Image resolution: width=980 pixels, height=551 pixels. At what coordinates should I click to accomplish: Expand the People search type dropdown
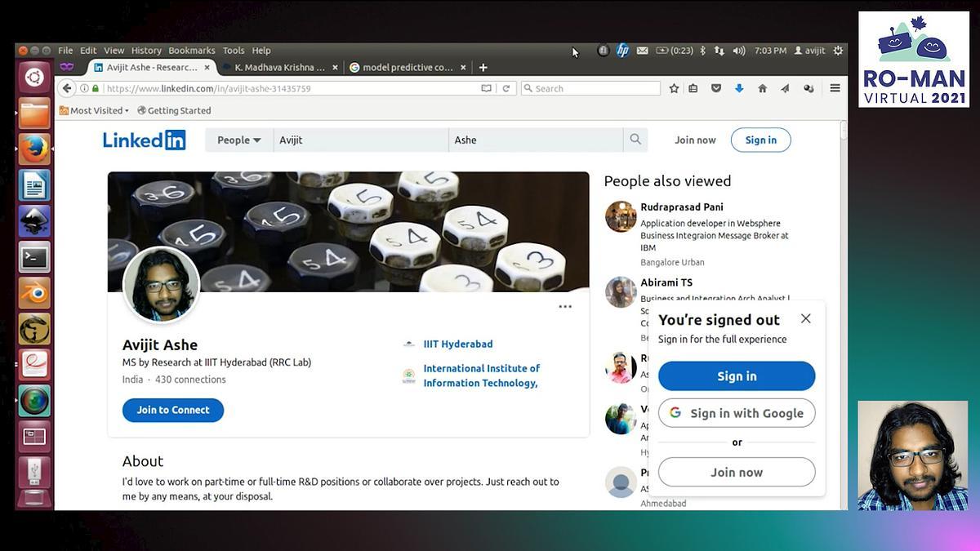[x=238, y=140]
